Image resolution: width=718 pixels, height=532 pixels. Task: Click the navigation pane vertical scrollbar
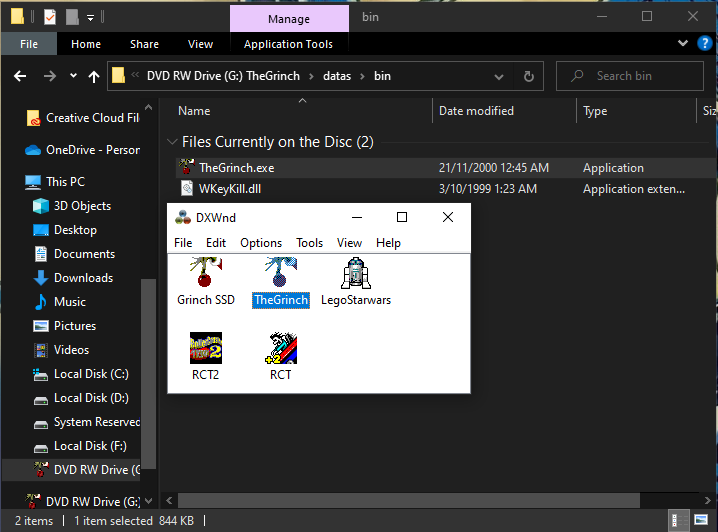(148, 373)
